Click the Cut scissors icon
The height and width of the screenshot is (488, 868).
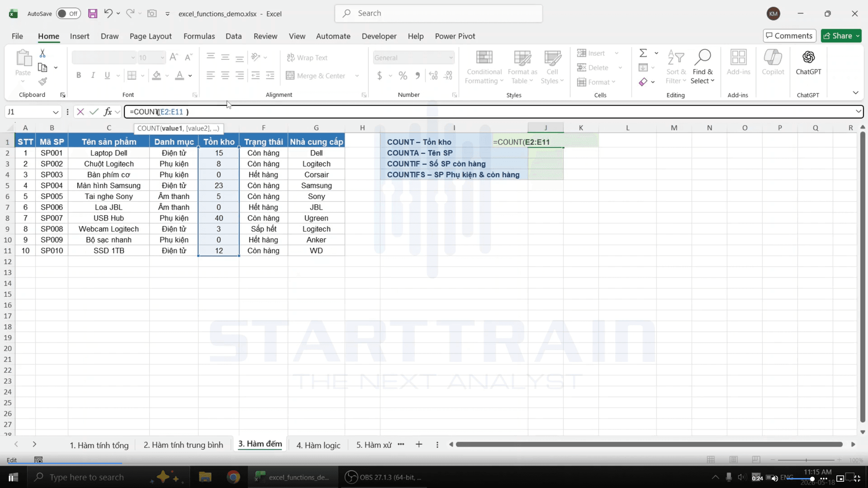coord(43,53)
